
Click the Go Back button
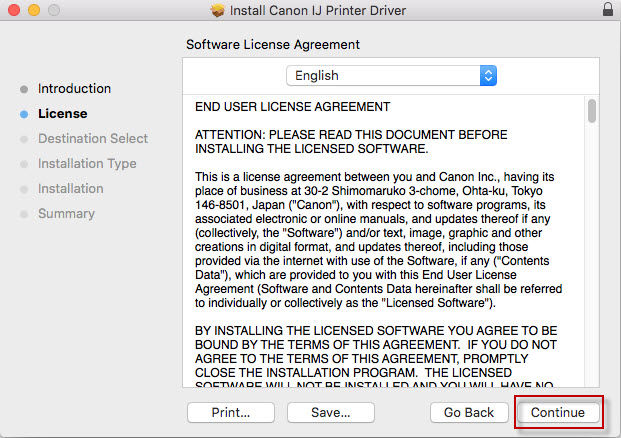pyautogui.click(x=469, y=412)
